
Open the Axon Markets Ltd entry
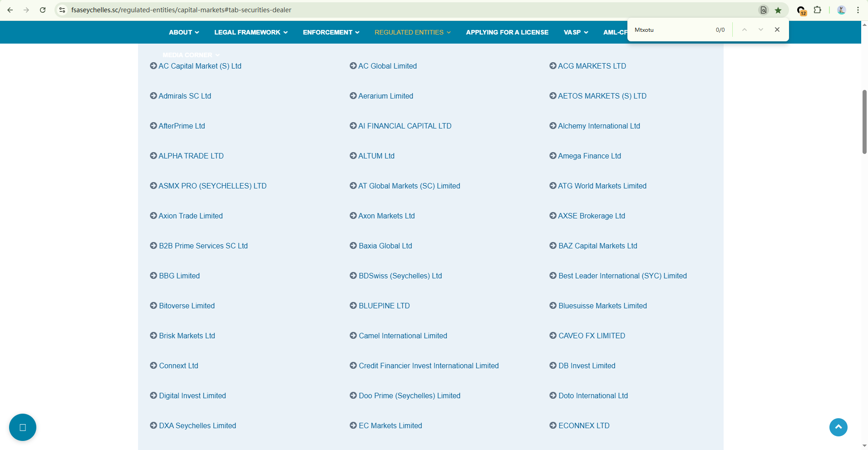tap(386, 216)
